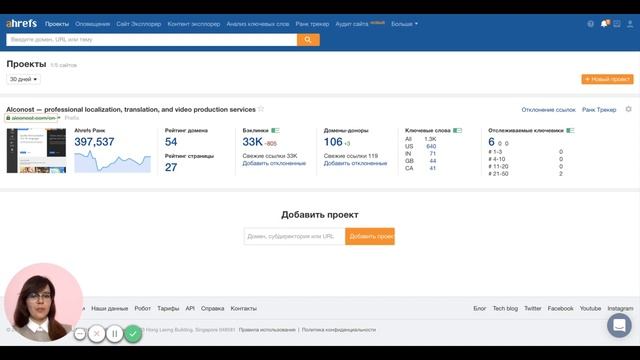Open the monitor icon beside the bell
Screen dimensions: 640x360
(x=617, y=24)
